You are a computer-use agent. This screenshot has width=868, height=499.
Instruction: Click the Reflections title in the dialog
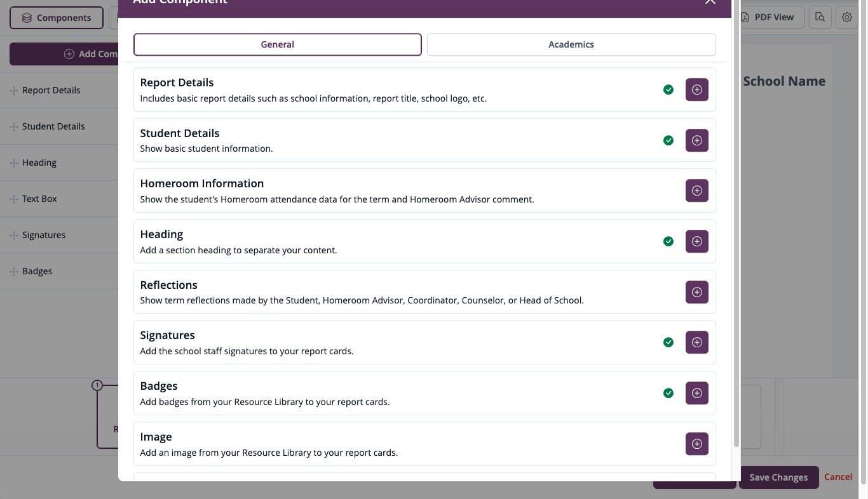[x=169, y=285]
